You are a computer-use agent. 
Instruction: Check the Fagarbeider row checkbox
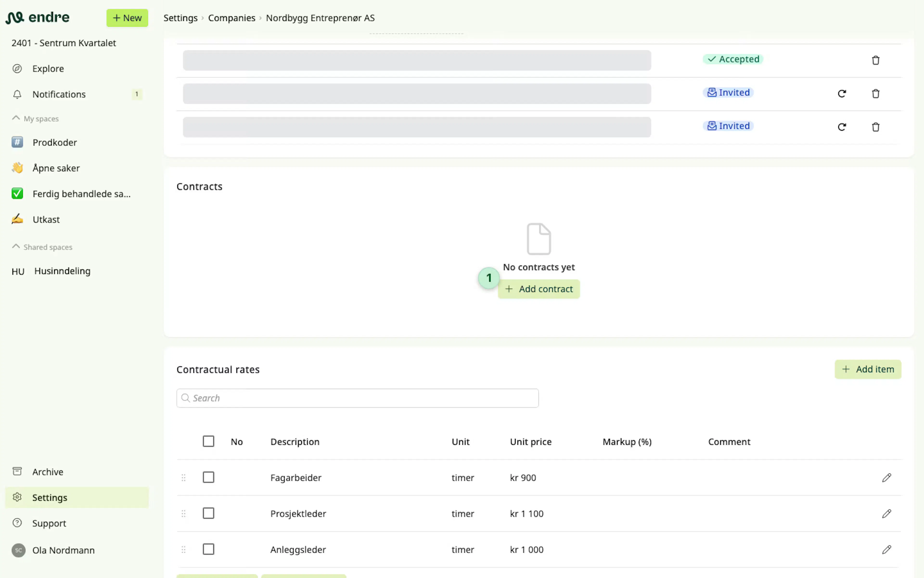click(208, 477)
